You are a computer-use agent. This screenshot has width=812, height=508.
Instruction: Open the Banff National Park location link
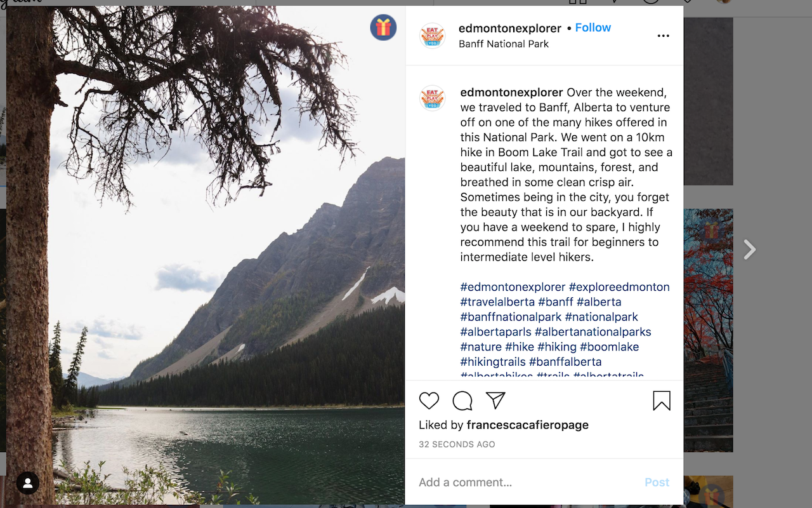(x=504, y=44)
